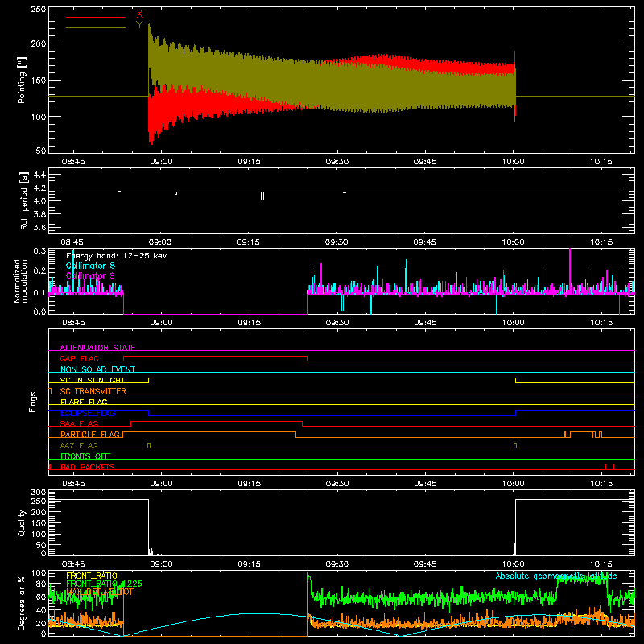Click the 10:00 time label below the Quality plot
Screen dimensions: 644x644
513,564
